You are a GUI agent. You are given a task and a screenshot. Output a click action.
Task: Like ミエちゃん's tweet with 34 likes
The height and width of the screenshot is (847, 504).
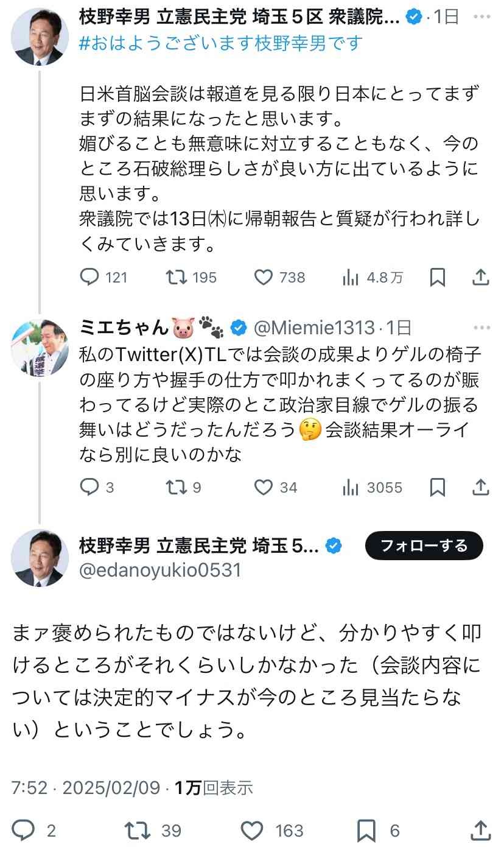(263, 487)
